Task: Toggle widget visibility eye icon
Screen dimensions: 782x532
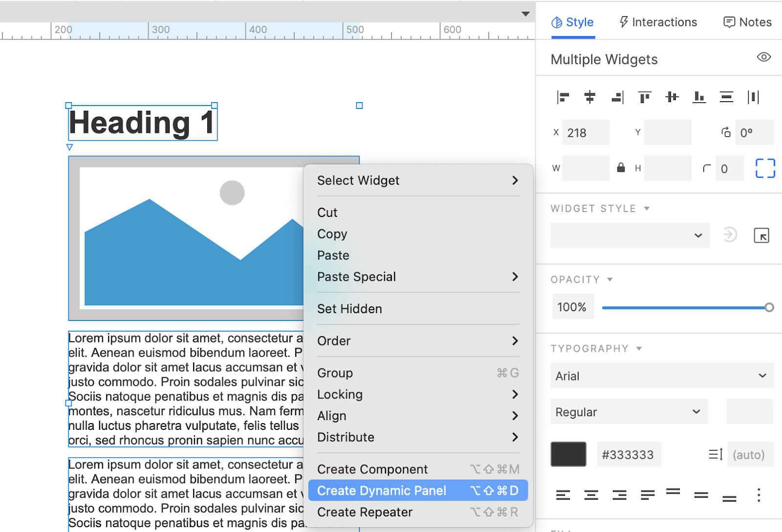Action: pos(763,57)
